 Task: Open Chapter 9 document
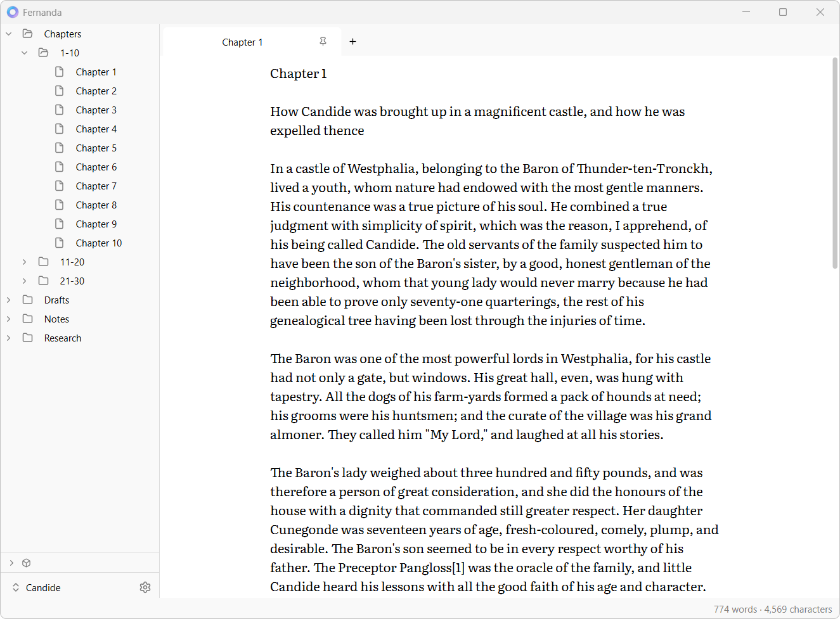[96, 224]
